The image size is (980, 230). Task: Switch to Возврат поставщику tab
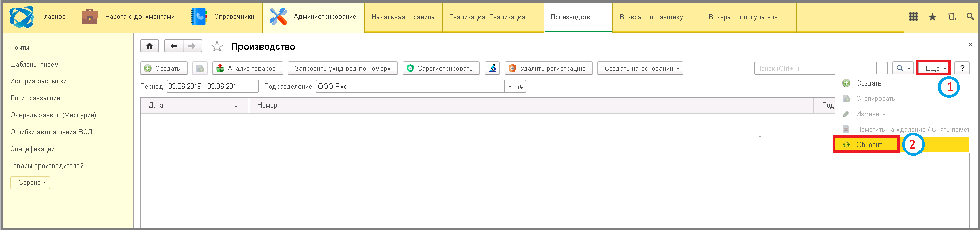[651, 17]
